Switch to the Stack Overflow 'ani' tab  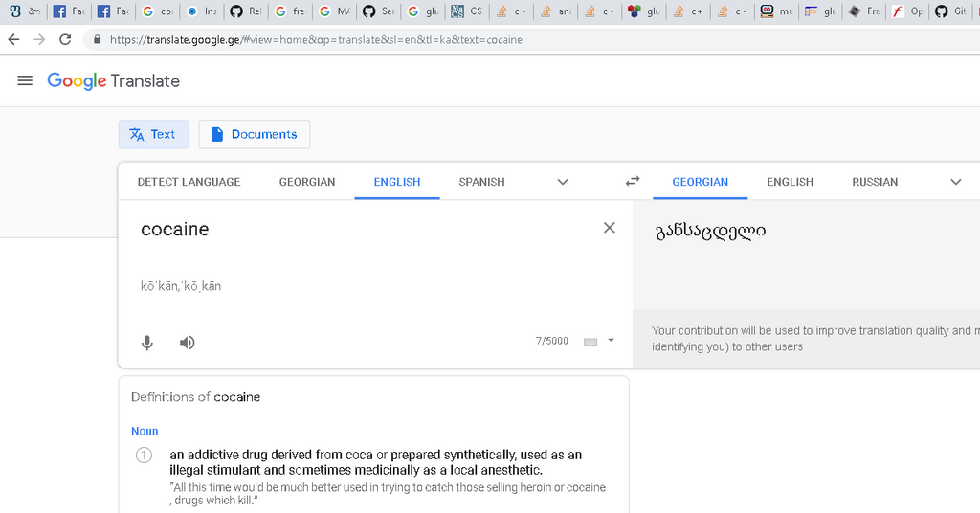[556, 11]
